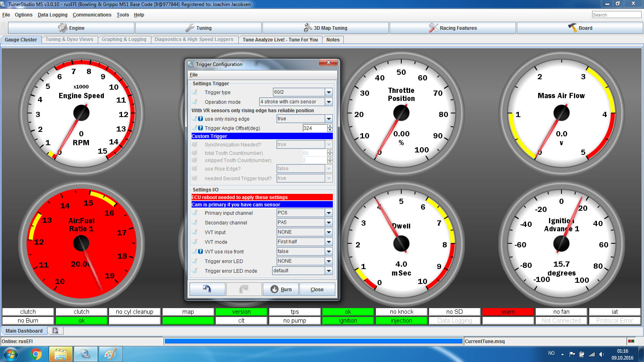Open File menu in Trigger Configuration dialog
The image size is (644, 362).
pyautogui.click(x=194, y=75)
